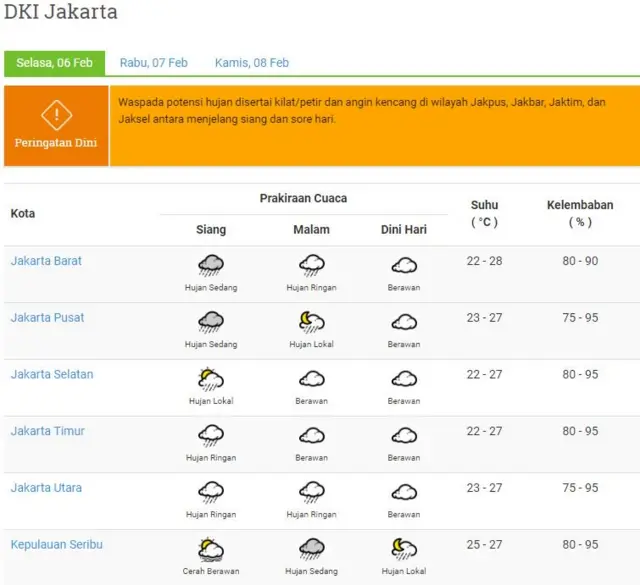
Task: Open the Kamis, 08 Feb tab
Action: point(252,63)
